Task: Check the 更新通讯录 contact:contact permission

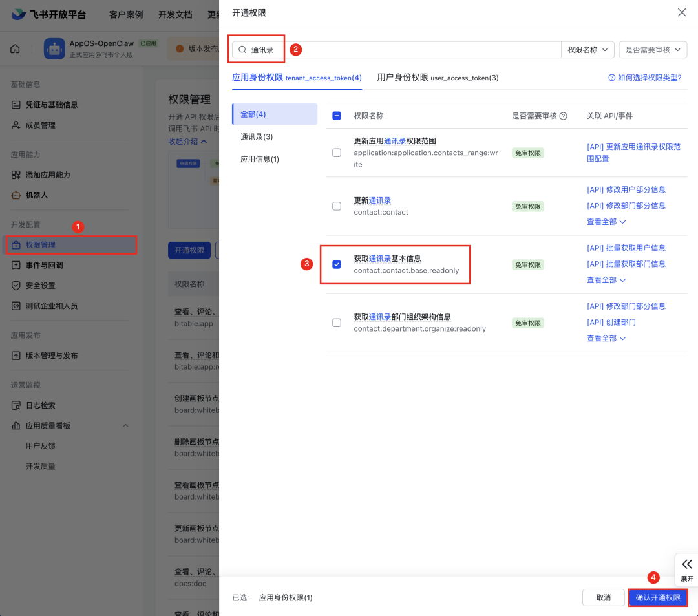Action: tap(337, 206)
